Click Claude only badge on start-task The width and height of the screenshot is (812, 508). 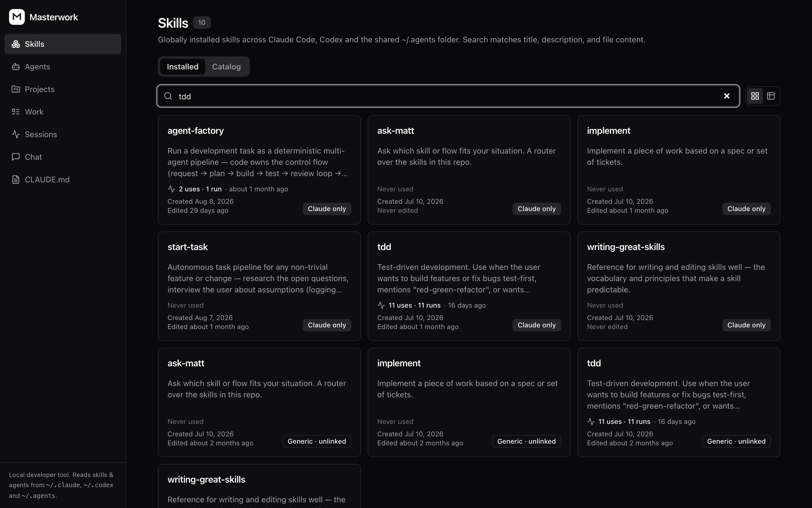click(327, 325)
